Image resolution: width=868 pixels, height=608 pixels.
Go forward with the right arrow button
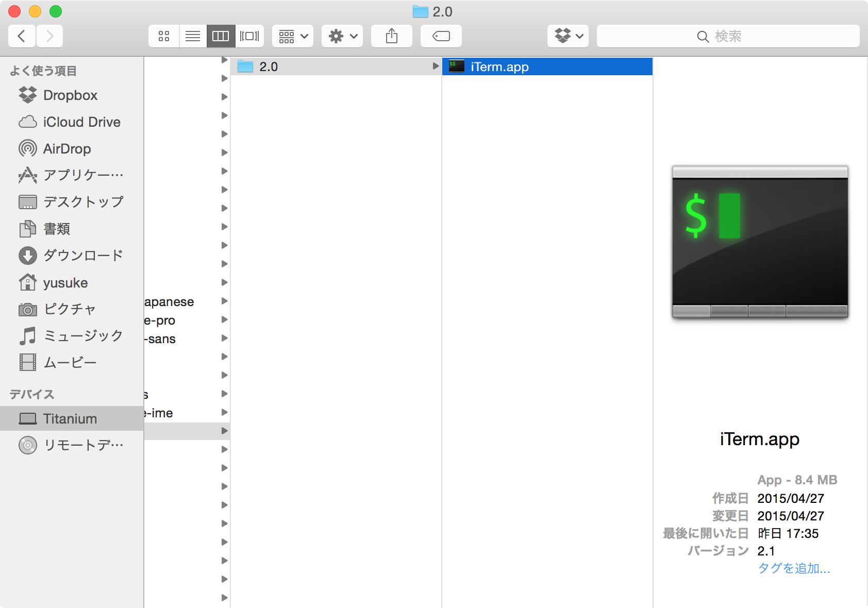49,36
